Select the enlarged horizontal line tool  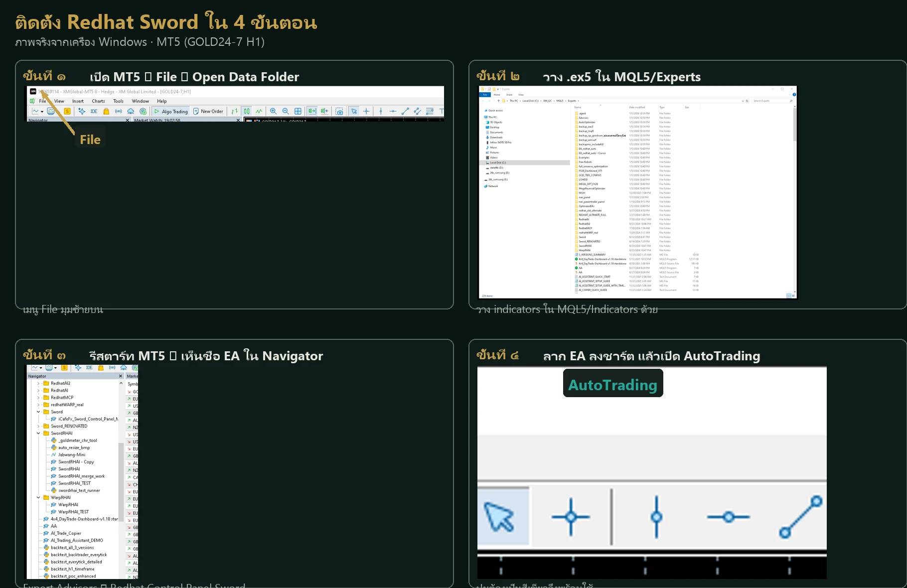tap(728, 517)
